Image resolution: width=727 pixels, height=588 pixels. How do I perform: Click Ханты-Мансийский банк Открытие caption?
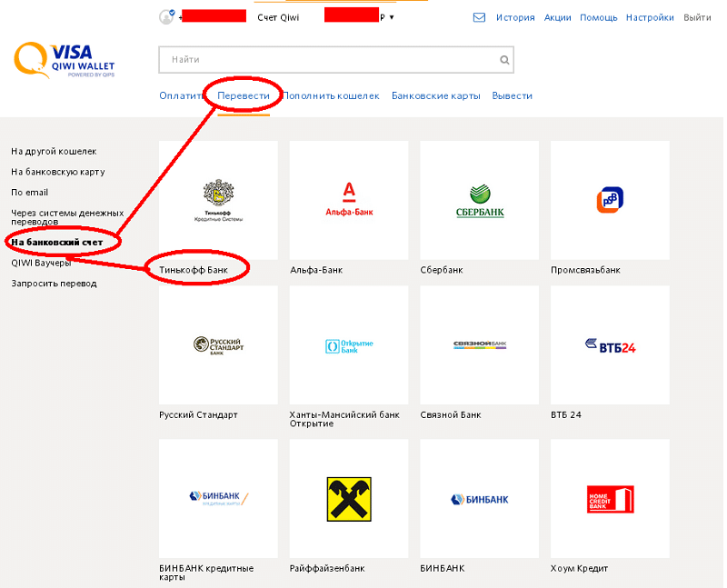click(344, 419)
